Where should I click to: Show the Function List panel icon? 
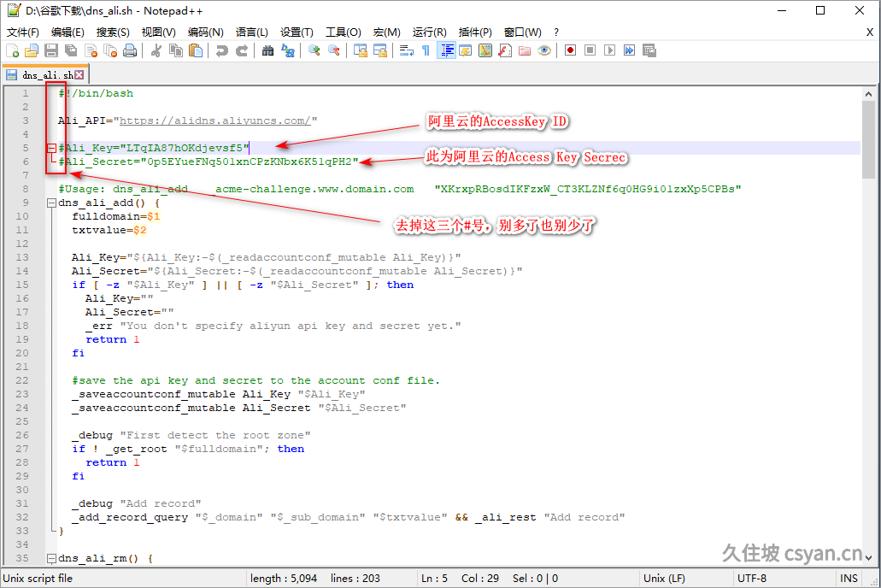click(504, 50)
